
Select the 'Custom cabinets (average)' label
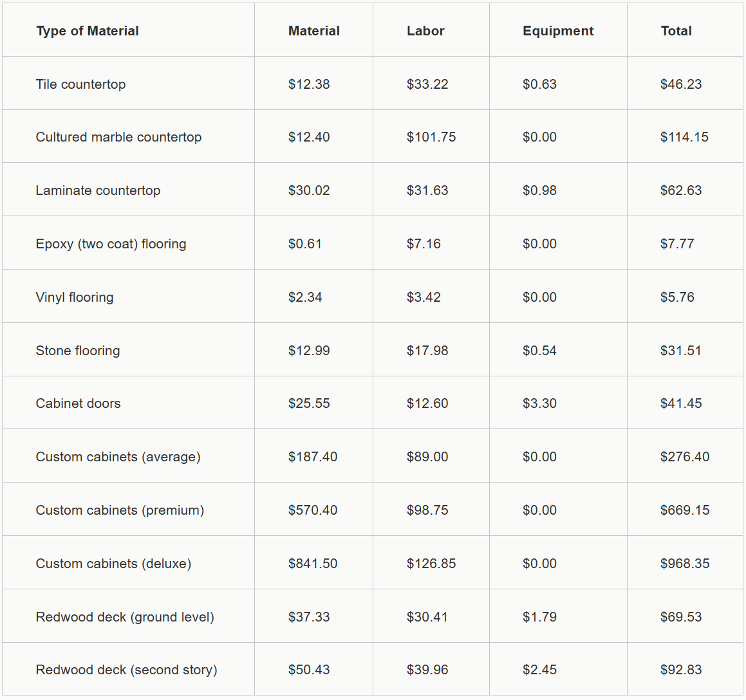coord(118,457)
